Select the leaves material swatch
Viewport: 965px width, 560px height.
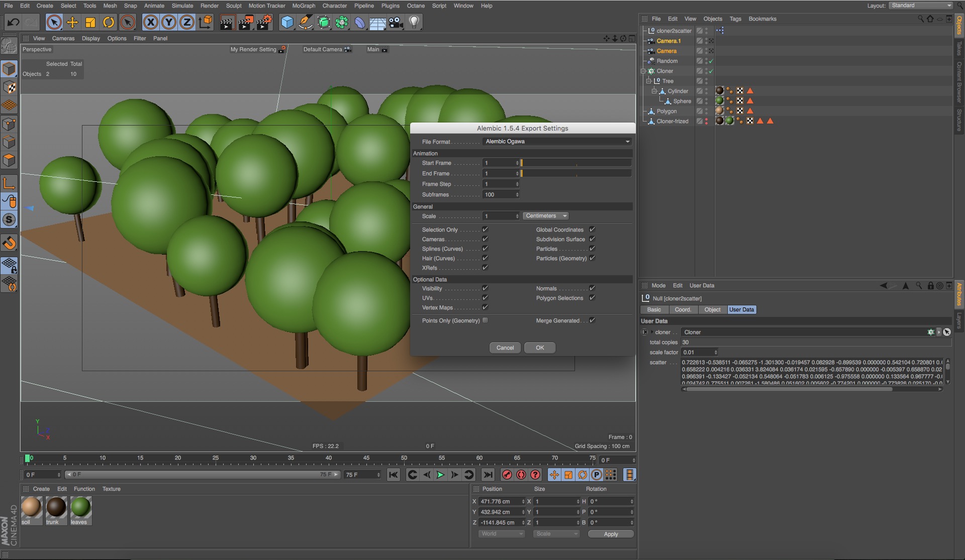[80, 507]
